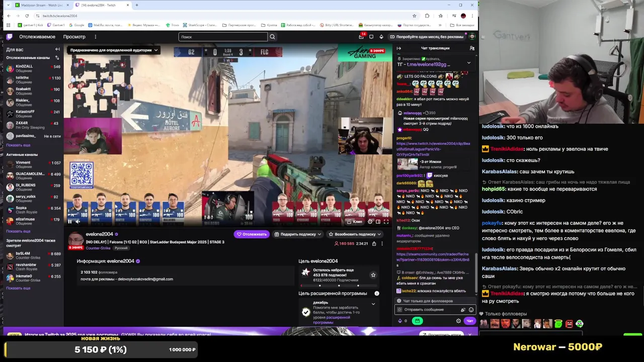Viewport: 644px width, 362px height.
Task: Show more followed channels via Показать еще
Action: (18, 145)
